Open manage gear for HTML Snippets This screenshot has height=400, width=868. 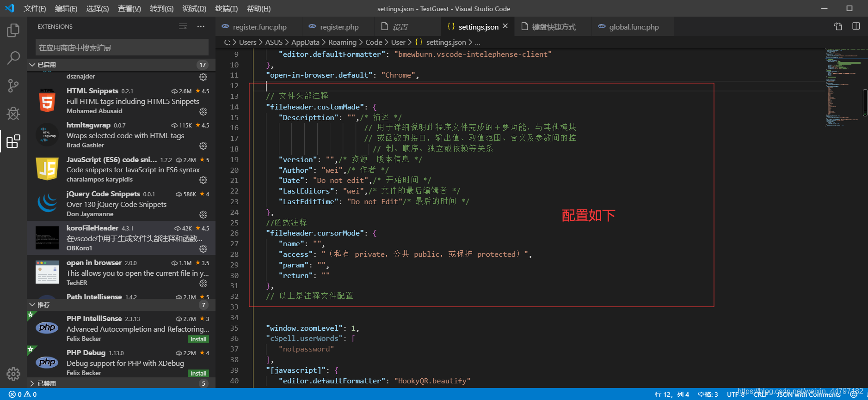coord(203,111)
